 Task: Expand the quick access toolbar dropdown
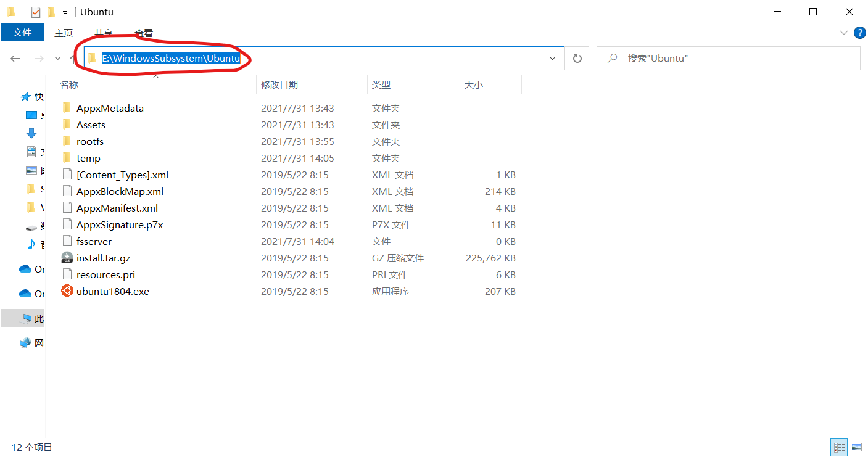tap(64, 12)
